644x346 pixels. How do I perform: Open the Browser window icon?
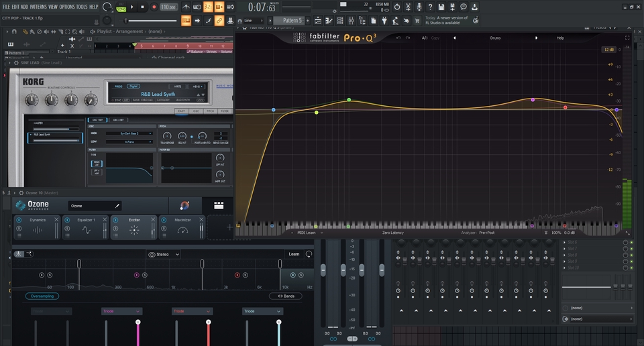coord(362,21)
